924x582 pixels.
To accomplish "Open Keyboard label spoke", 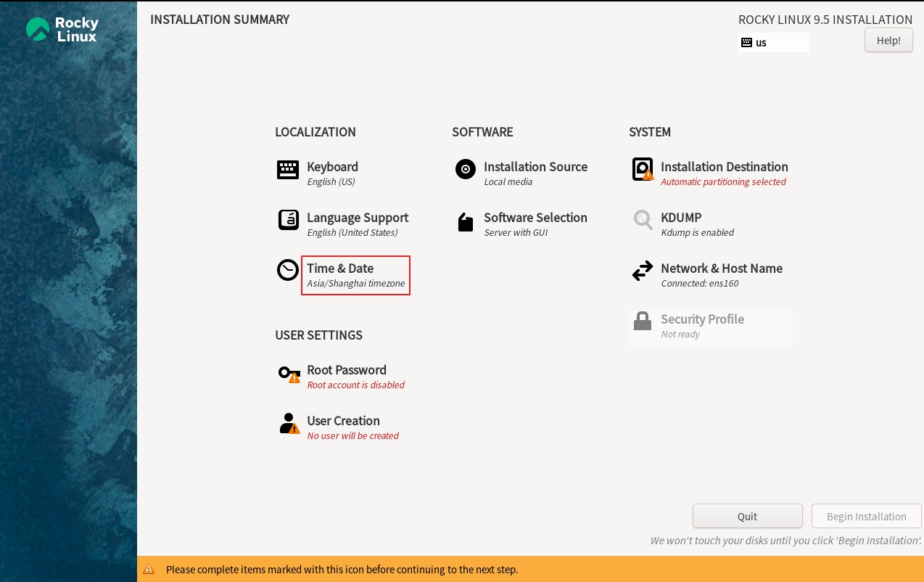I will [x=332, y=167].
